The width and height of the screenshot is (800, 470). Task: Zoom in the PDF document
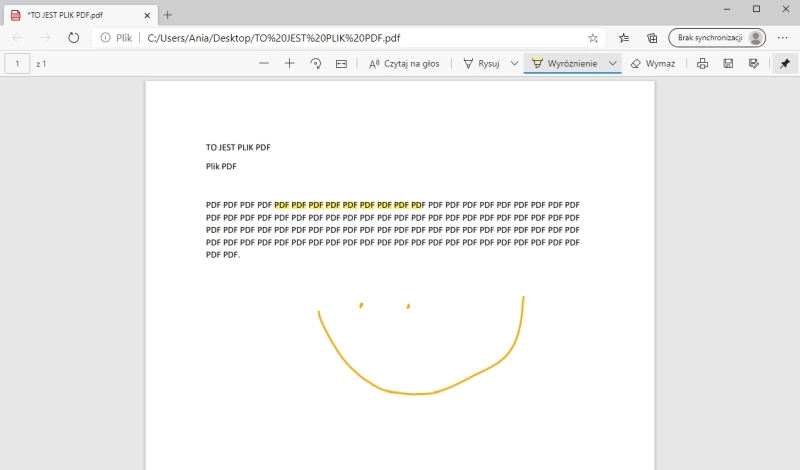pos(289,63)
